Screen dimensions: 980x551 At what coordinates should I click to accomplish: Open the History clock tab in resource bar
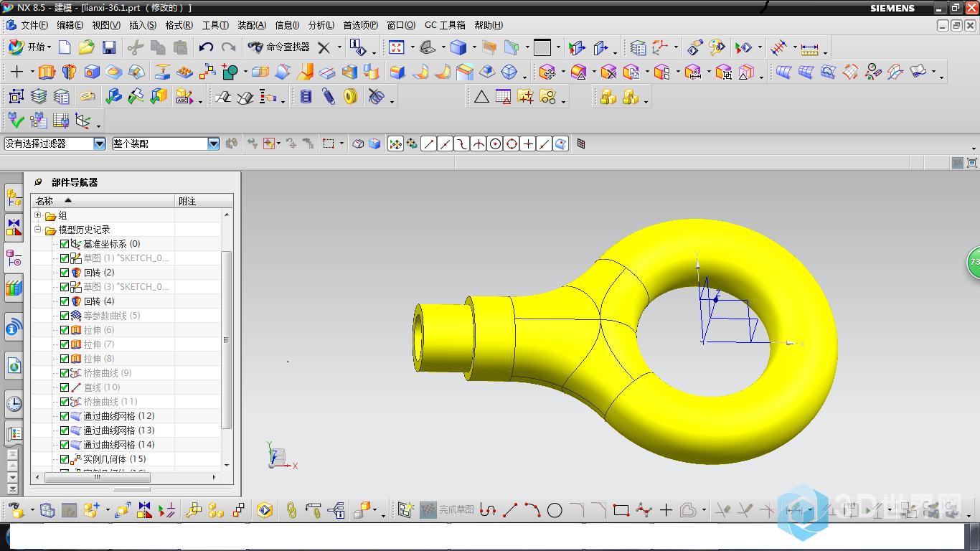click(x=14, y=404)
